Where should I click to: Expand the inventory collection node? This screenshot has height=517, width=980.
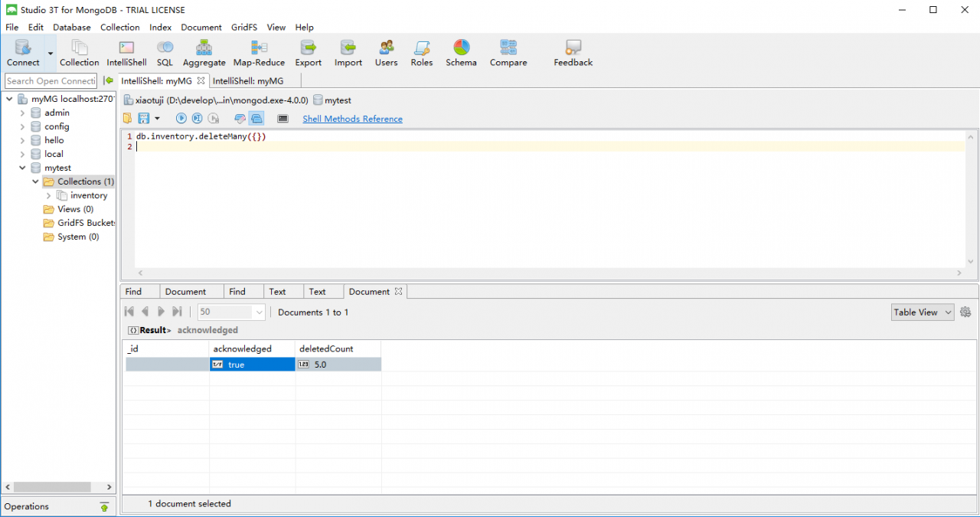click(49, 196)
